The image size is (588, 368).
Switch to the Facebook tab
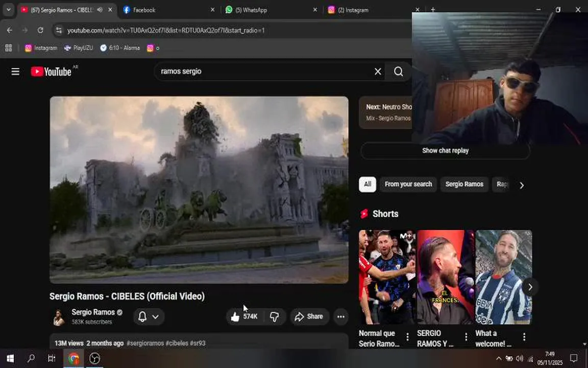(169, 10)
